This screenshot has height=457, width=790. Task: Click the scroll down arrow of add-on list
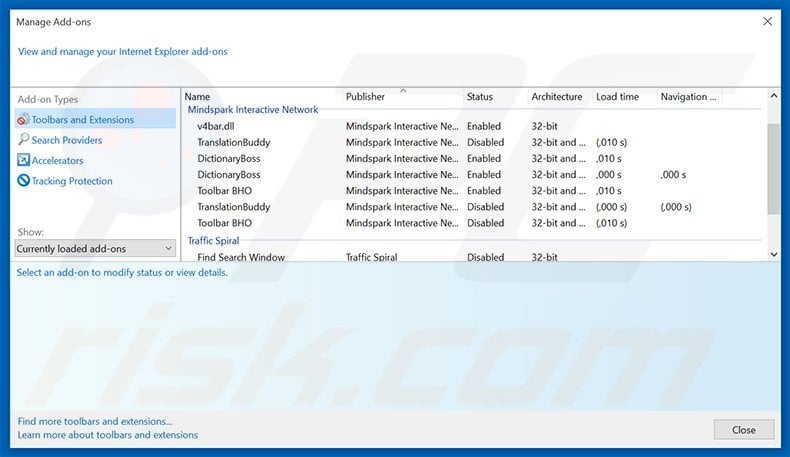pos(774,255)
